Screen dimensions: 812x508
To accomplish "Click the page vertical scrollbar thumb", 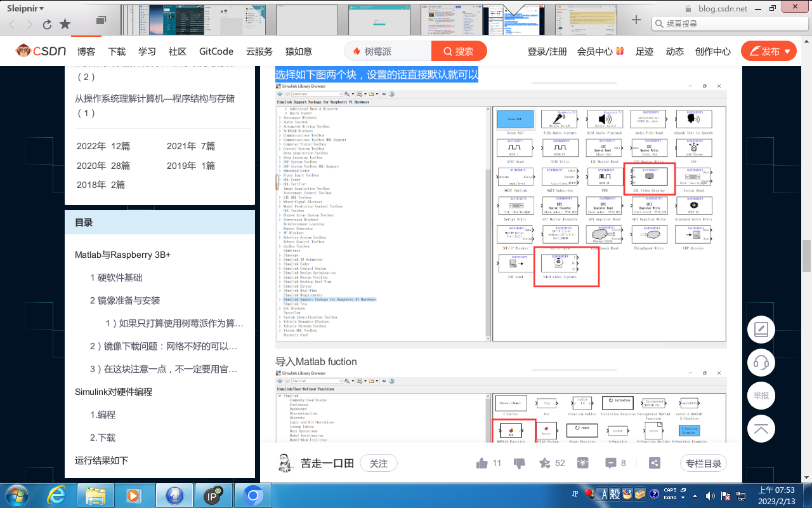I will click(806, 257).
